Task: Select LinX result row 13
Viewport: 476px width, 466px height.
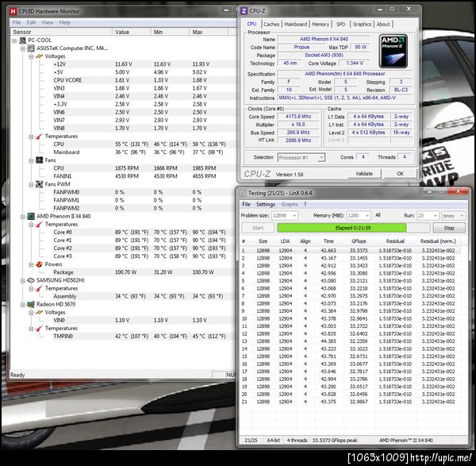Action: click(x=351, y=341)
